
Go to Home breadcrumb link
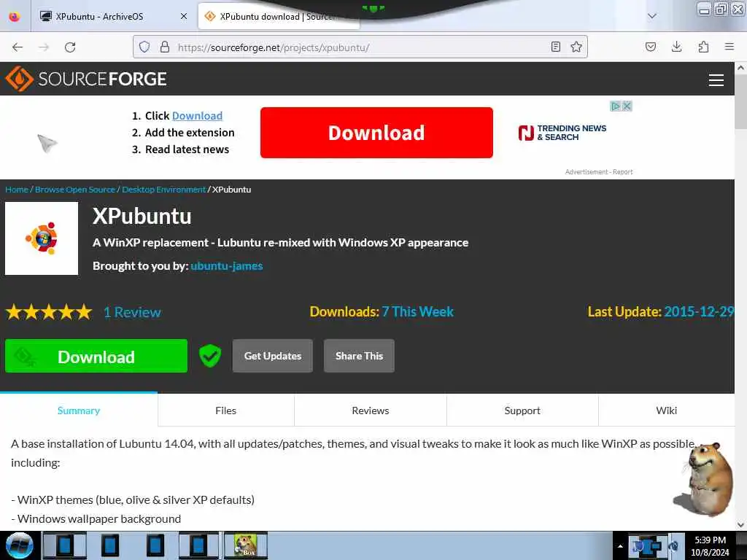coord(17,190)
